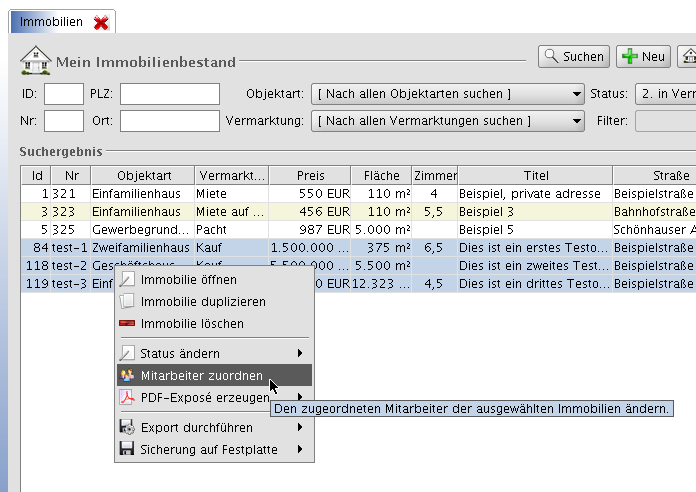Viewport: 696px width, 492px height.
Task: Open the Status dropdown
Action: point(665,94)
